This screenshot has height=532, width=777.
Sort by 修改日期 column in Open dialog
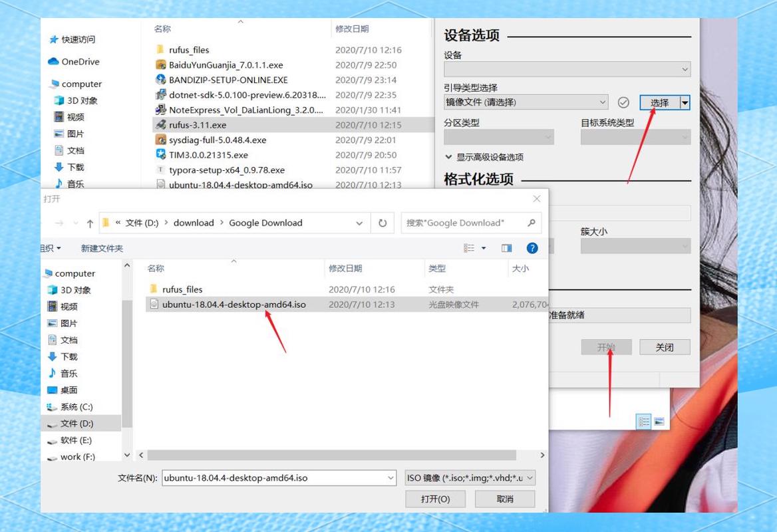click(x=345, y=269)
